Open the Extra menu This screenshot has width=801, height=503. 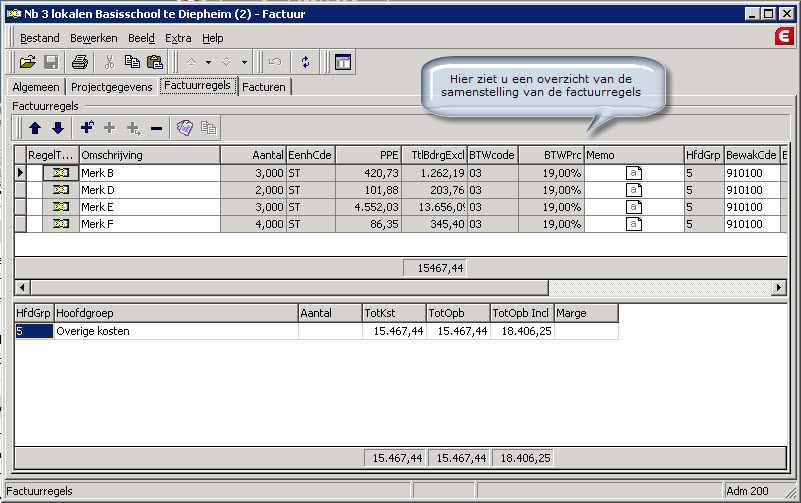pyautogui.click(x=178, y=38)
